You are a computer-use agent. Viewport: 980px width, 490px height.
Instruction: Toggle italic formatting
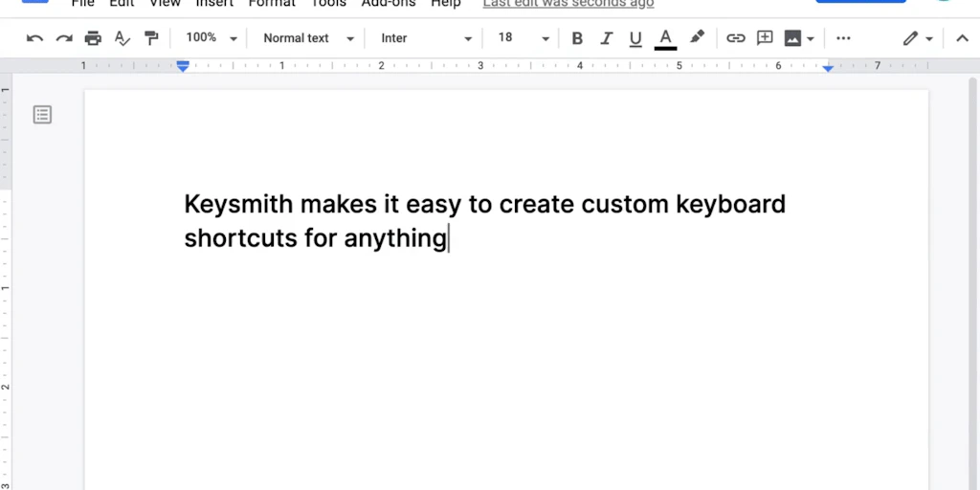pyautogui.click(x=606, y=38)
